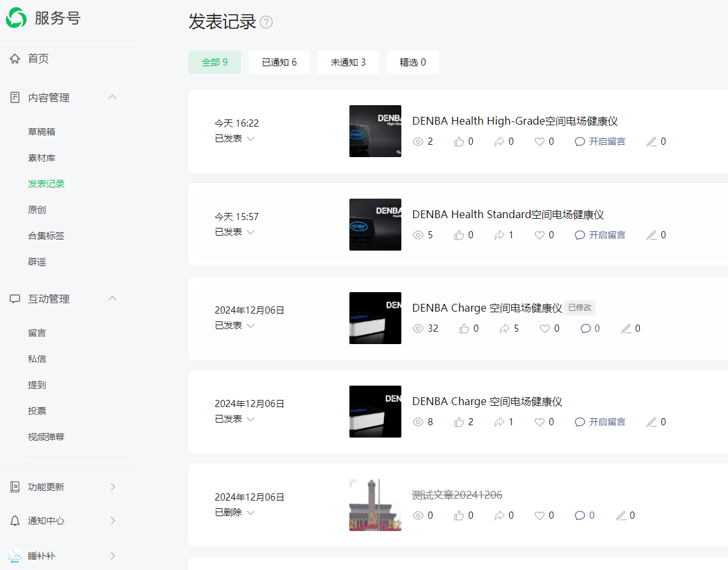
Task: Switch to the 精选 0 tab
Action: click(x=413, y=62)
